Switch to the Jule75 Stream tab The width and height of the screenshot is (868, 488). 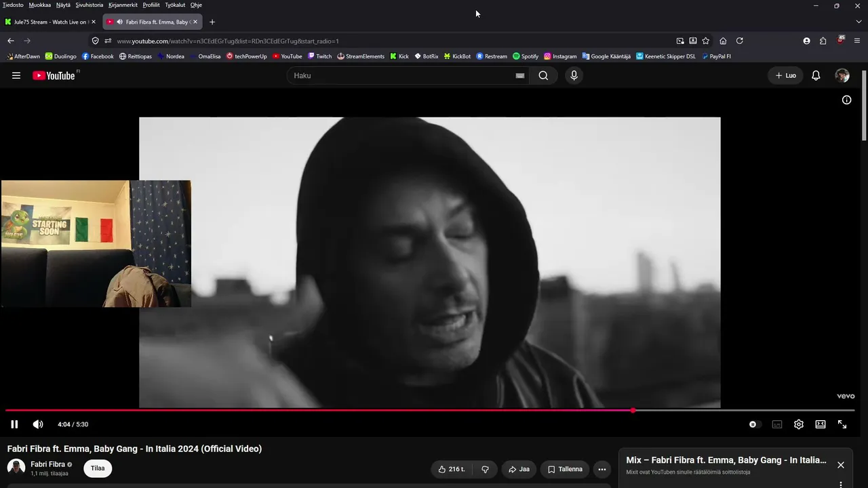pyautogui.click(x=51, y=22)
